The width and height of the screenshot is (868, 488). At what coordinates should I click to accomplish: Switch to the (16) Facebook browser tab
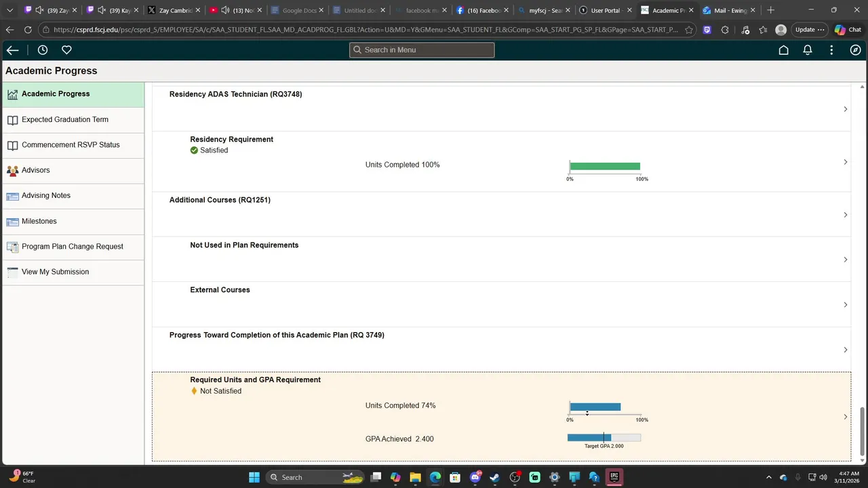[481, 10]
